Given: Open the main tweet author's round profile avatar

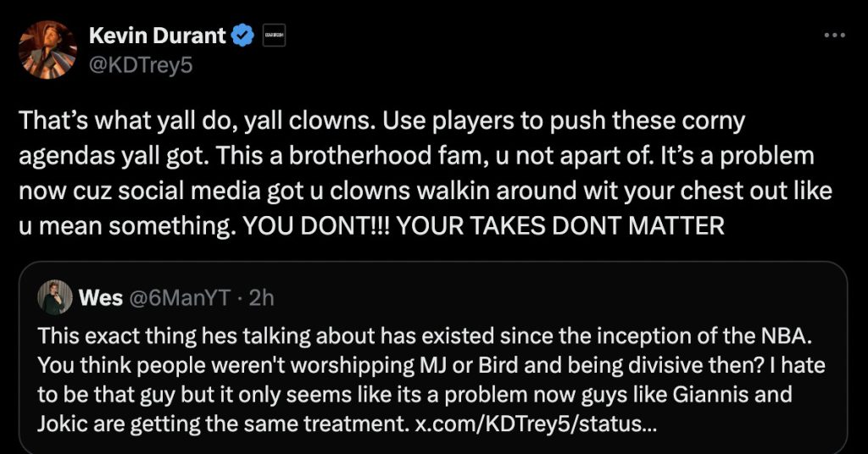Looking at the screenshot, I should (x=47, y=49).
